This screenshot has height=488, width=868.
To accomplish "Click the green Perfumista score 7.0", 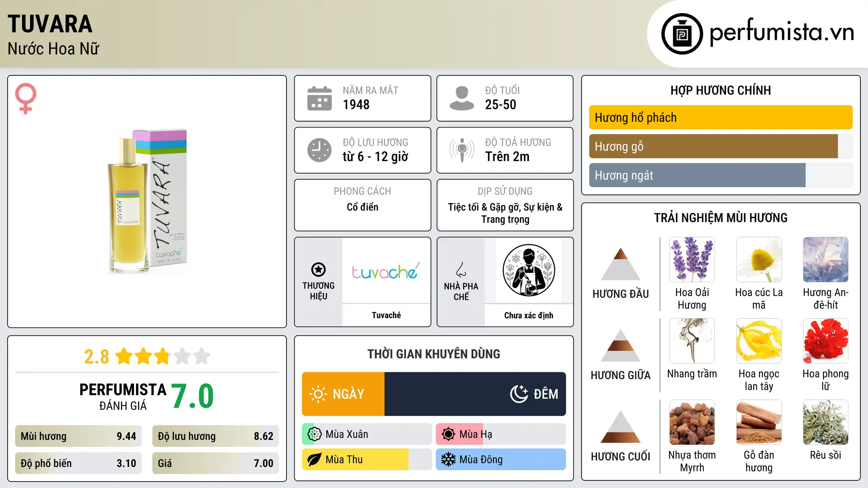I will pos(192,396).
